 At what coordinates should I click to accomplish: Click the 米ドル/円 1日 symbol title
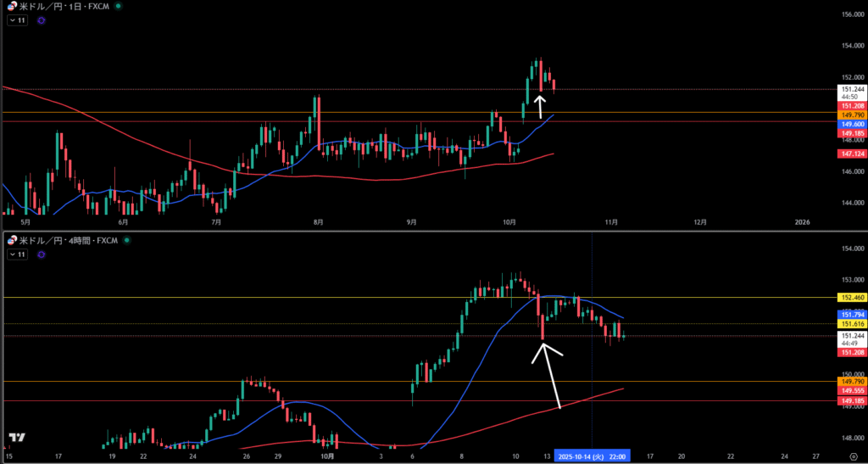64,6
